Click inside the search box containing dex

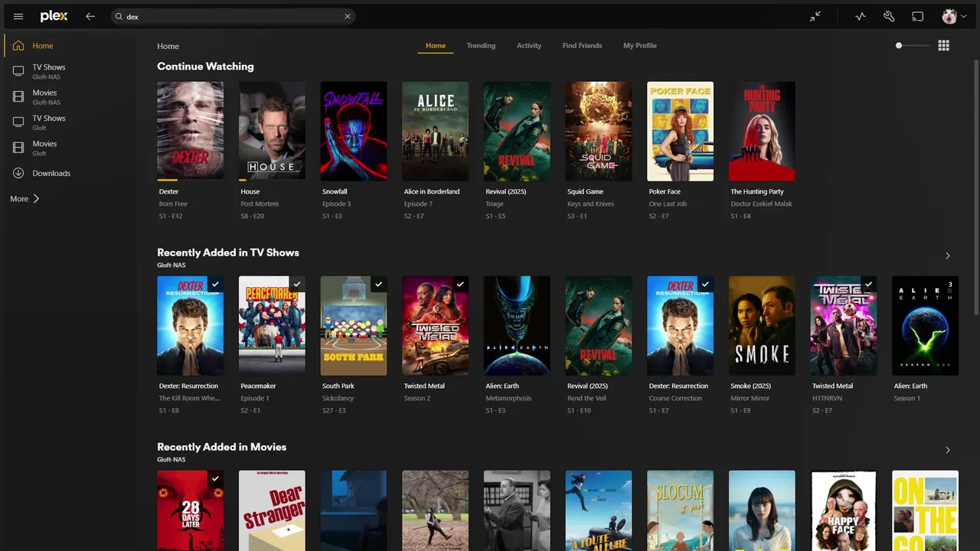(x=234, y=16)
